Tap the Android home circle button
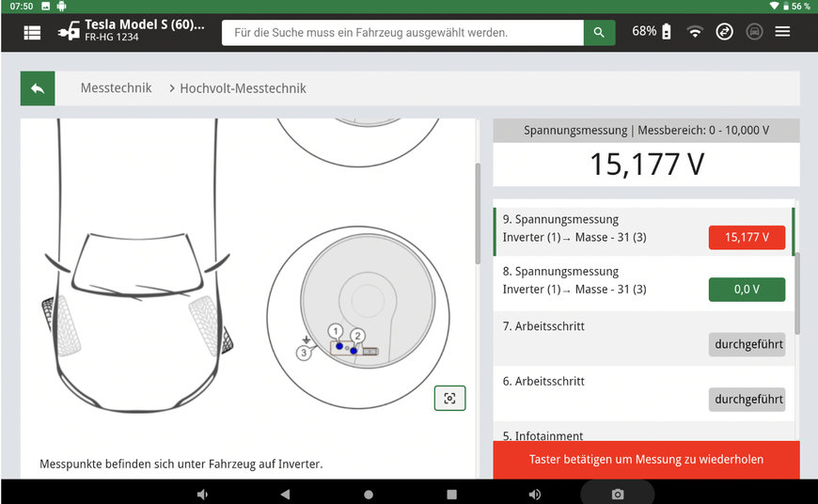The height and width of the screenshot is (504, 818). tap(369, 494)
